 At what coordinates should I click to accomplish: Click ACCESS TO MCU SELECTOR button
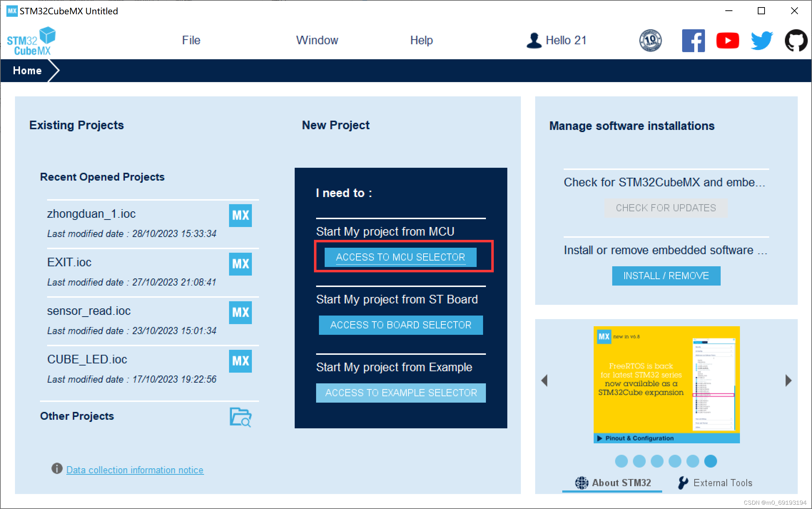(x=400, y=257)
